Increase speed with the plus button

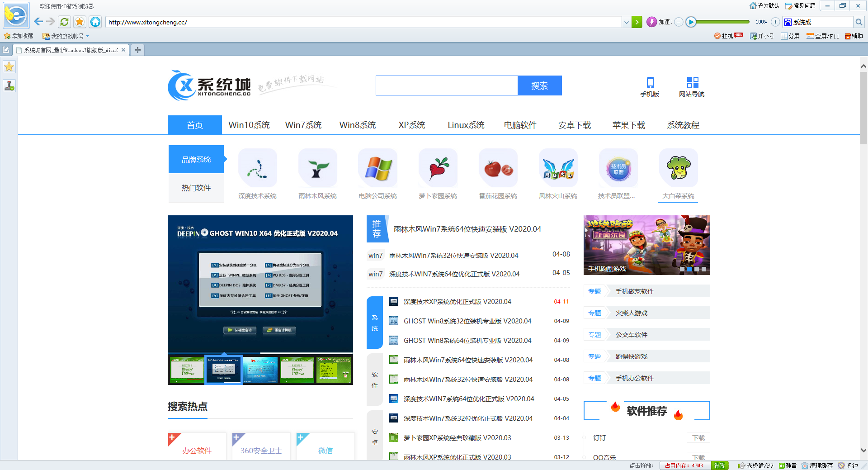coord(775,22)
